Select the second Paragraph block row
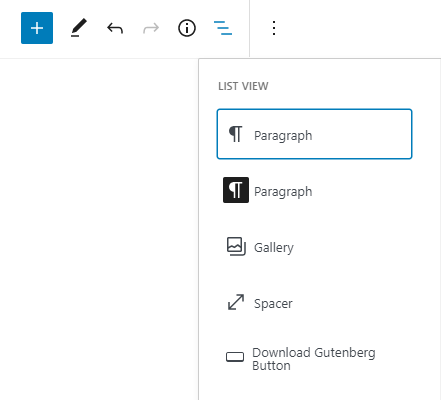The image size is (441, 400). [314, 190]
